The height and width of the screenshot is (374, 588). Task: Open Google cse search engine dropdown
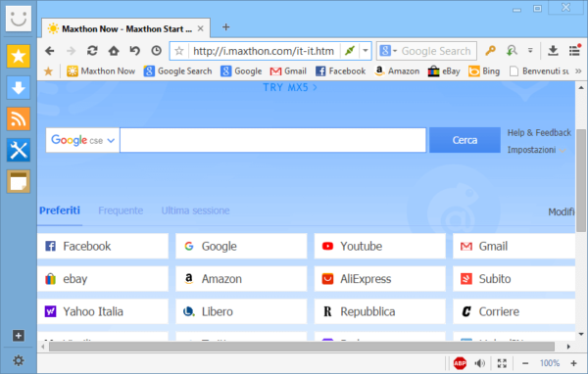(x=82, y=140)
